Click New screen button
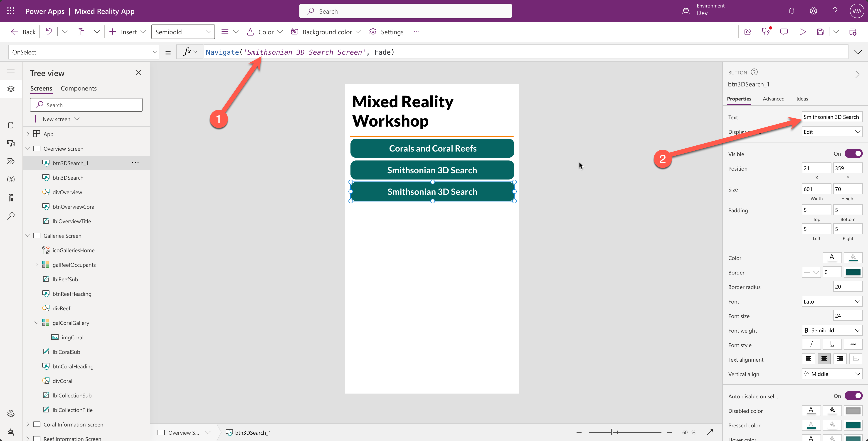The image size is (868, 441). click(x=56, y=119)
